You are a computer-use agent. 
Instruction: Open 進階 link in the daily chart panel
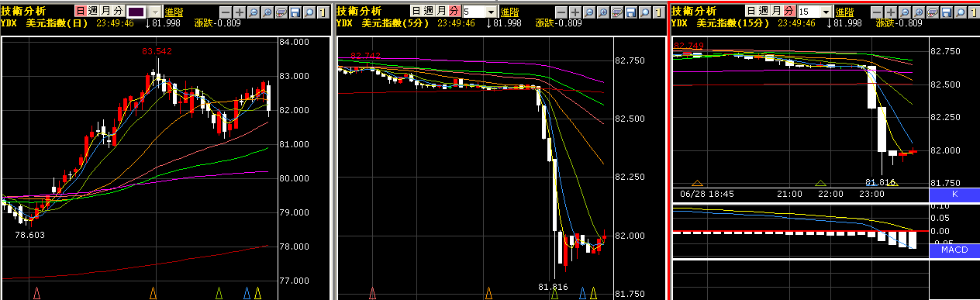coord(174,12)
